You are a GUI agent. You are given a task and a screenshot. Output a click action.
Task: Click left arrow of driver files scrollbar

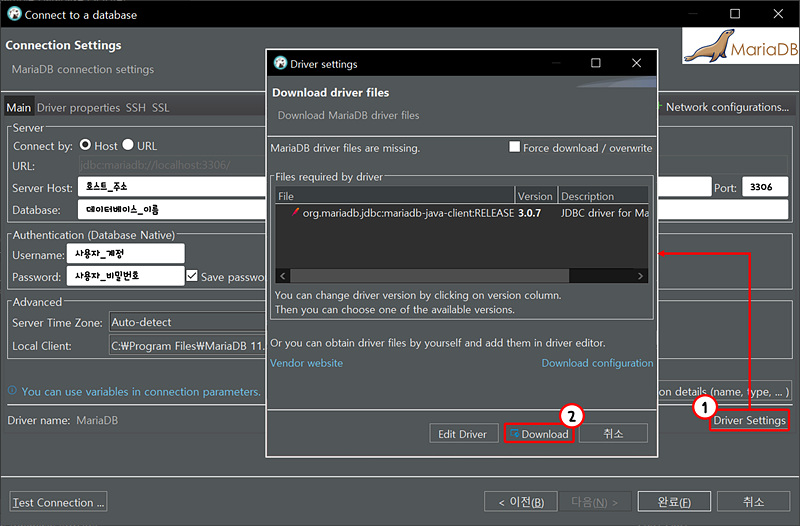[283, 276]
